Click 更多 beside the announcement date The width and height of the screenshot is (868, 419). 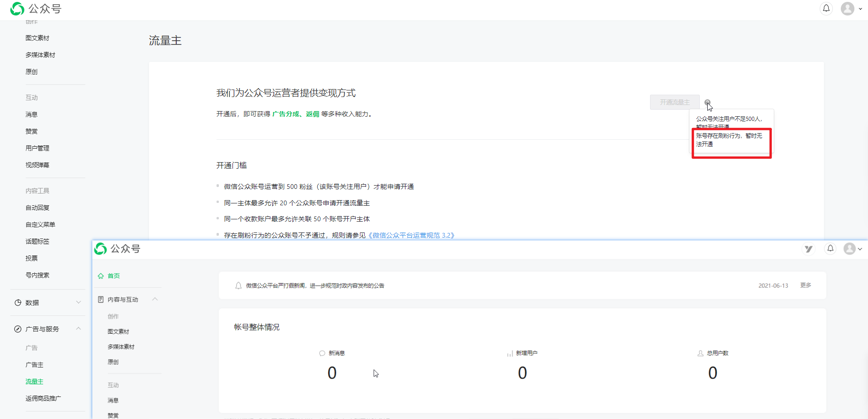tap(806, 285)
